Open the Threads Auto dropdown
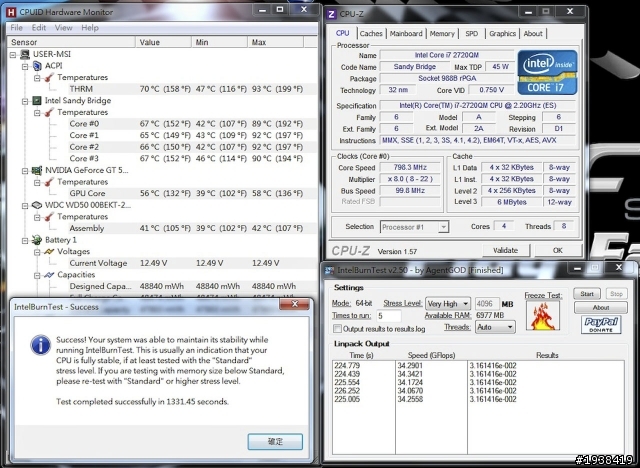640x468 pixels. [x=495, y=327]
